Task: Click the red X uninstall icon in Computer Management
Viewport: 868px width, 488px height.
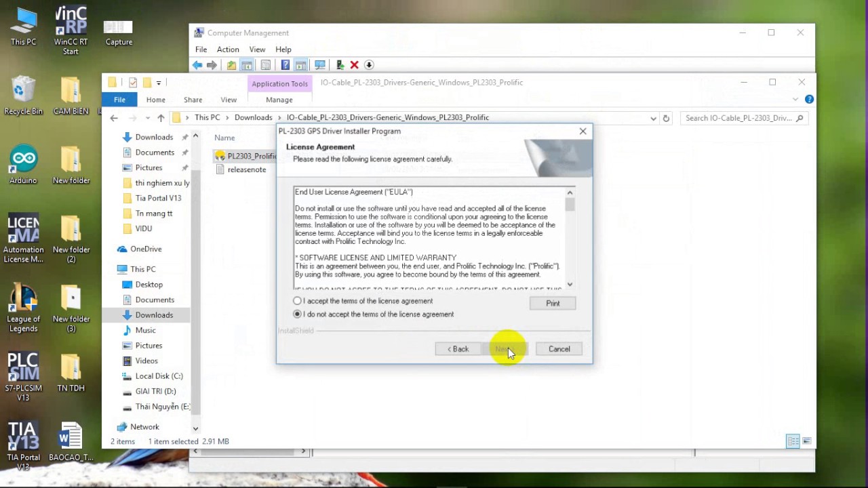Action: click(x=354, y=65)
